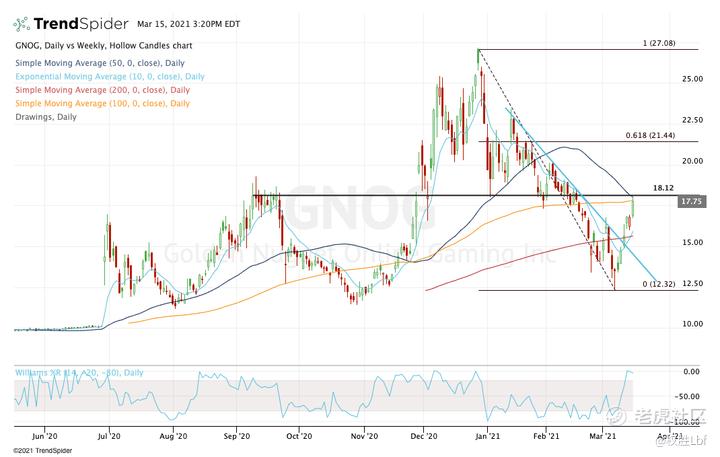Image resolution: width=720 pixels, height=457 pixels.
Task: Click the 18.12 horizontal line label
Action: (664, 188)
